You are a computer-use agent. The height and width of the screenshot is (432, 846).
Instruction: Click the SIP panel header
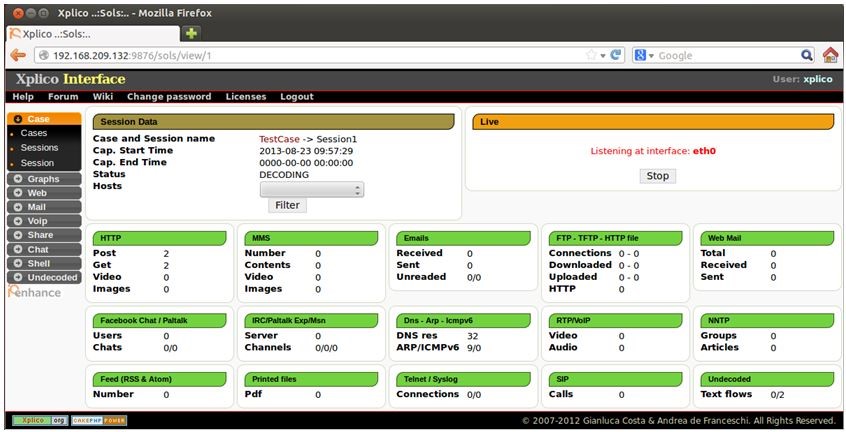(x=616, y=379)
